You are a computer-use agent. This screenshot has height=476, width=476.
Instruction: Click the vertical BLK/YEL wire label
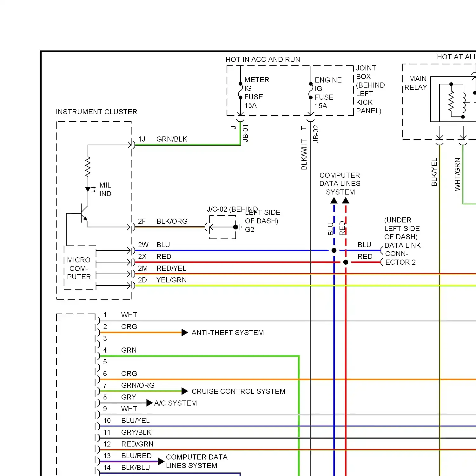[x=434, y=172]
